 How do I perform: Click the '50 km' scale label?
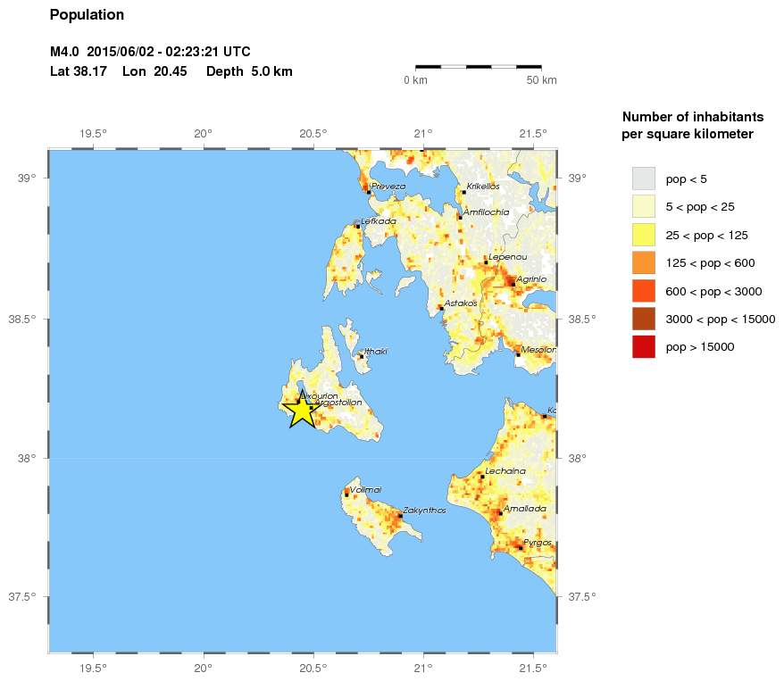coord(541,80)
